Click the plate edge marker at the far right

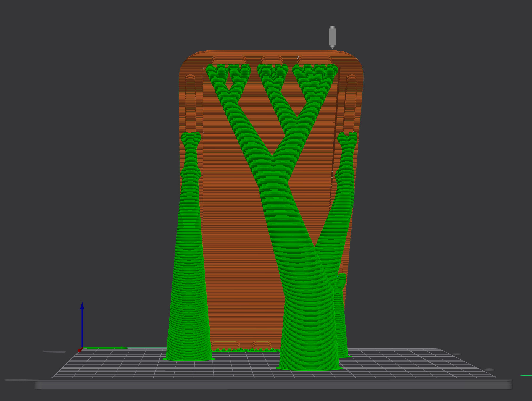pos(489,370)
